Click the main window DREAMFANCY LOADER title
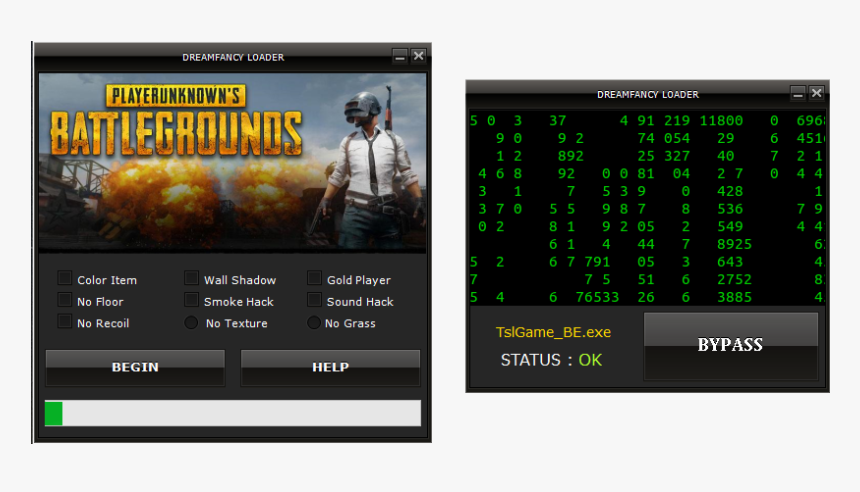 coord(233,57)
